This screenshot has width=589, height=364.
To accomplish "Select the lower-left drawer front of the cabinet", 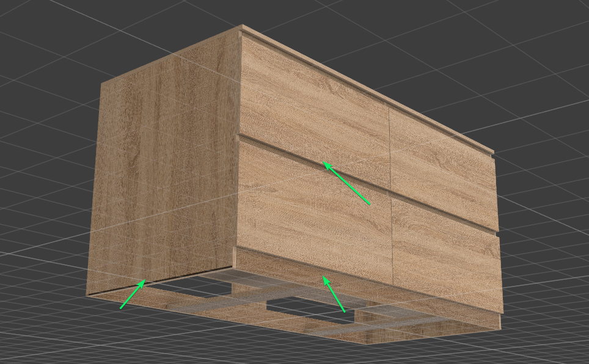I will (x=315, y=210).
